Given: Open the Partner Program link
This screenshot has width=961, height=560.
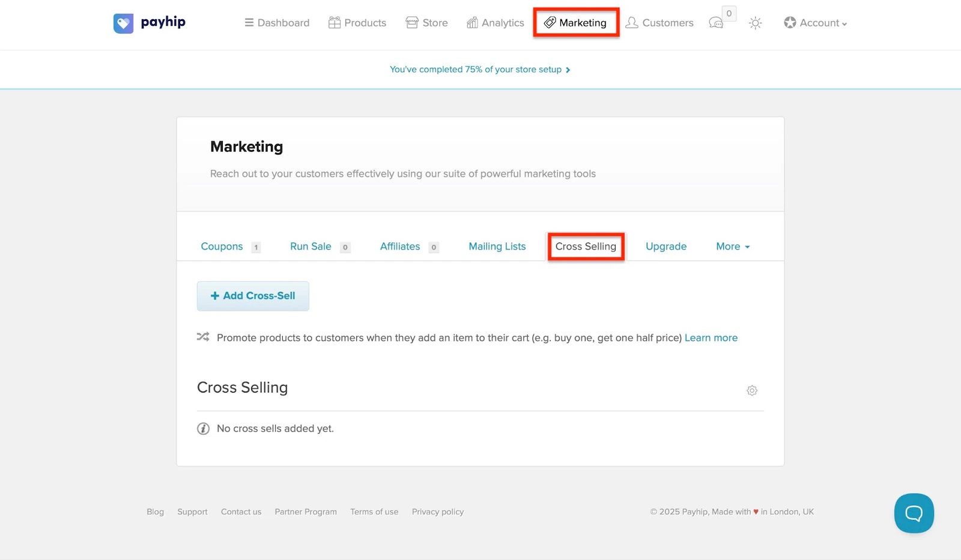Looking at the screenshot, I should (306, 512).
